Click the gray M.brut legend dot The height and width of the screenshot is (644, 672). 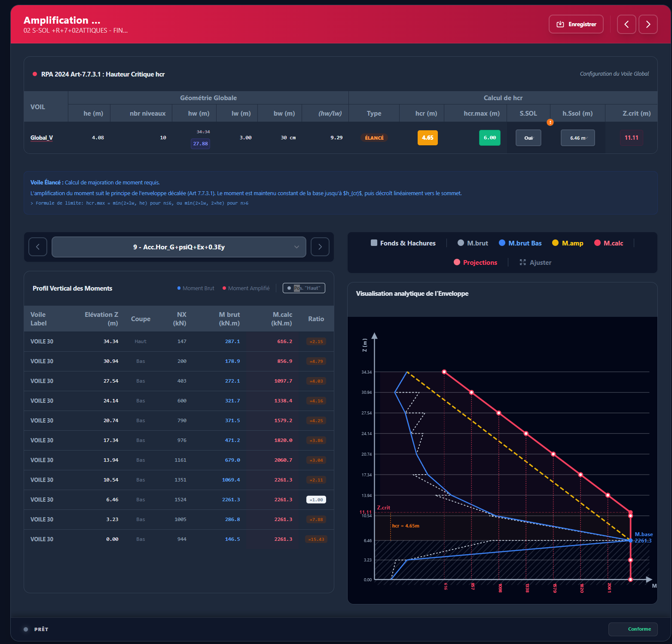coord(460,243)
